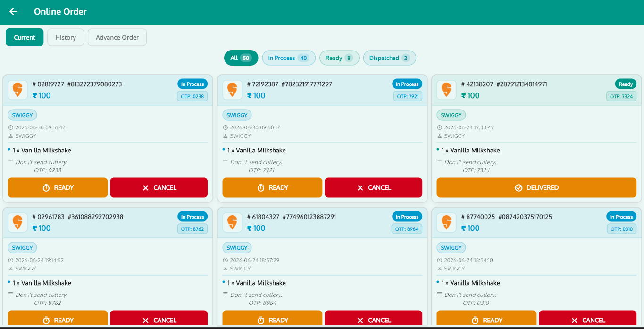
Task: Click ₹ 100 amount on order 87740025
Action: click(x=470, y=228)
